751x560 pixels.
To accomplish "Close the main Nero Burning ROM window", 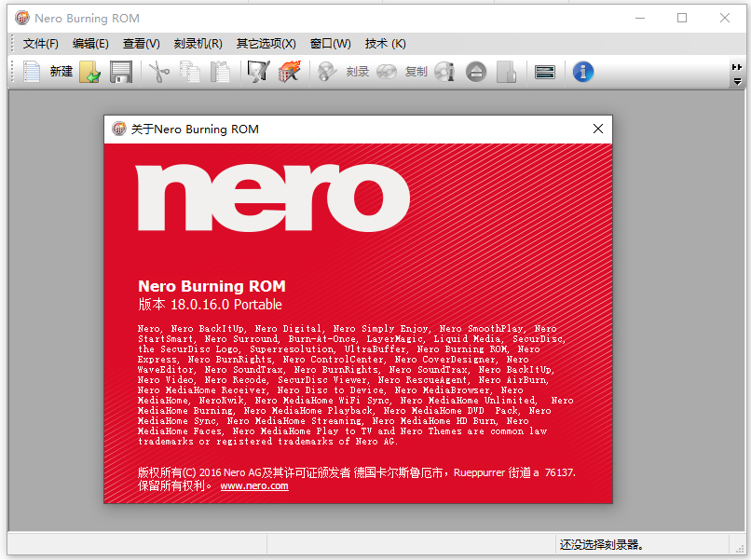I will [x=725, y=19].
